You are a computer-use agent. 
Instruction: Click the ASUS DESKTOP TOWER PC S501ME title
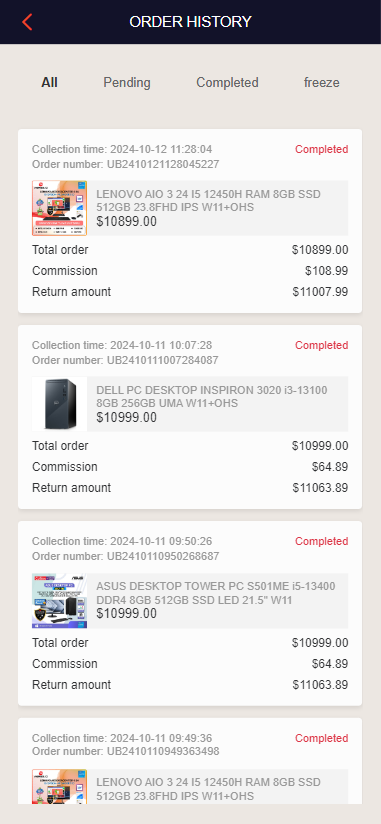coord(215,593)
